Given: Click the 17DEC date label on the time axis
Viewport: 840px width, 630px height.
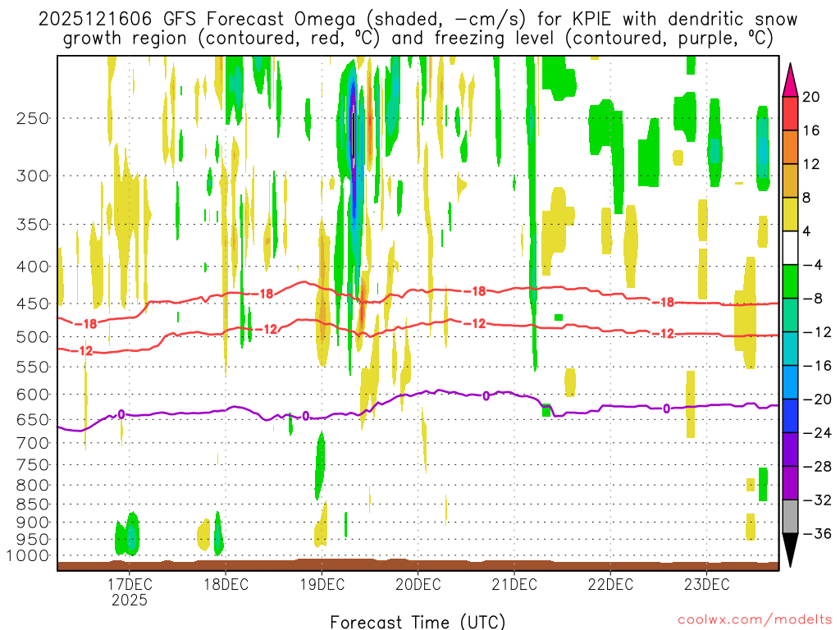Looking at the screenshot, I should point(129,585).
